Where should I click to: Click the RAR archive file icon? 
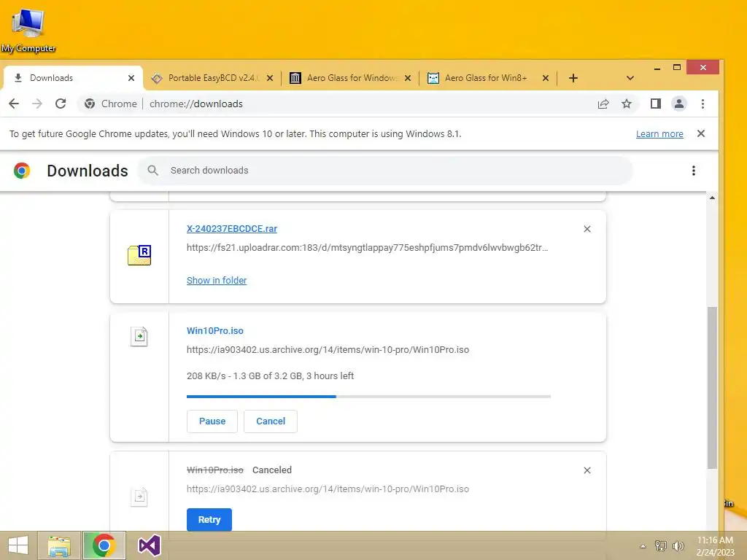tap(139, 254)
